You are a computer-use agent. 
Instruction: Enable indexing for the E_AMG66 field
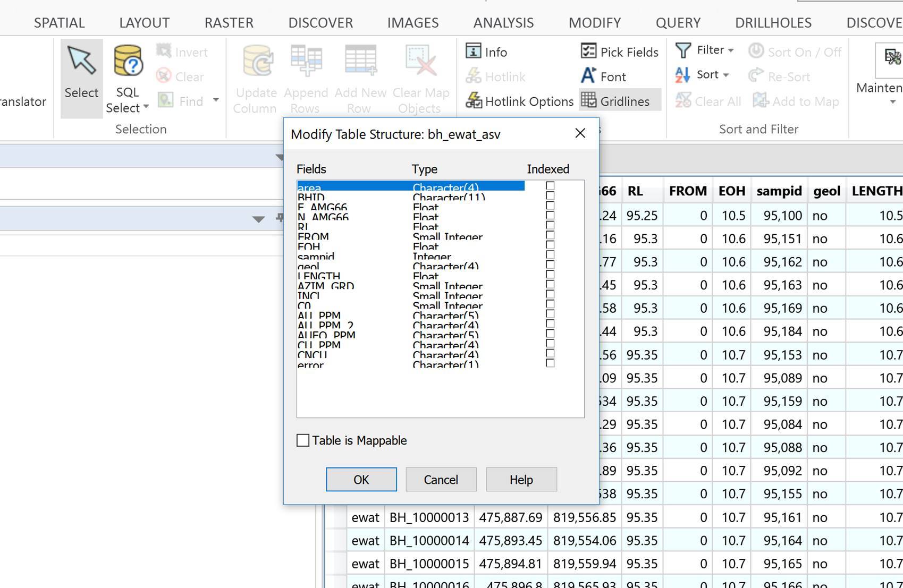click(x=550, y=206)
